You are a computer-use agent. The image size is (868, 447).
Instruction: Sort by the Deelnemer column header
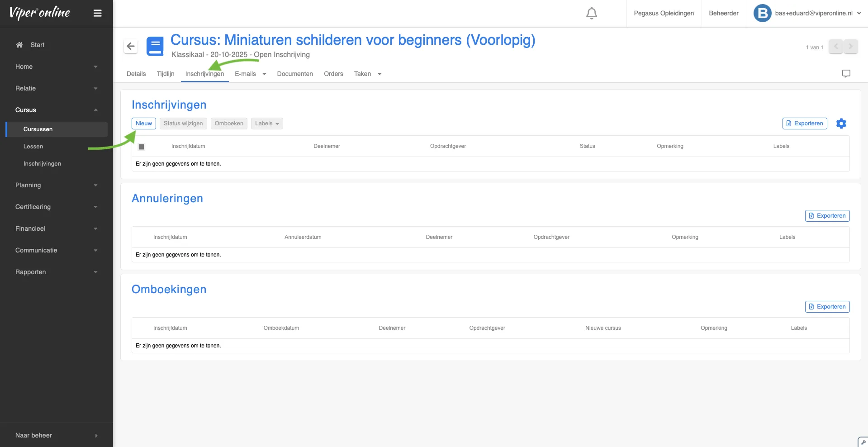pyautogui.click(x=327, y=146)
